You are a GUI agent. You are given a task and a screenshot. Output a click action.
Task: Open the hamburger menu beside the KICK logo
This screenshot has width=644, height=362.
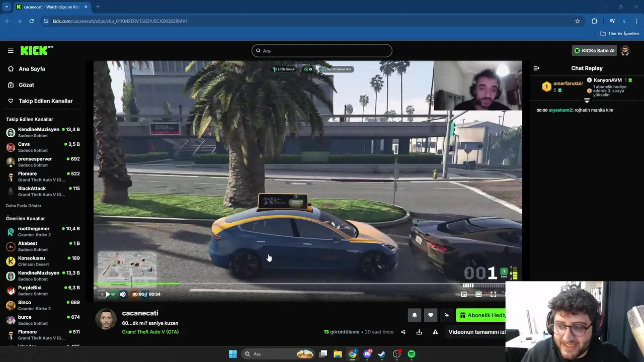[11, 51]
